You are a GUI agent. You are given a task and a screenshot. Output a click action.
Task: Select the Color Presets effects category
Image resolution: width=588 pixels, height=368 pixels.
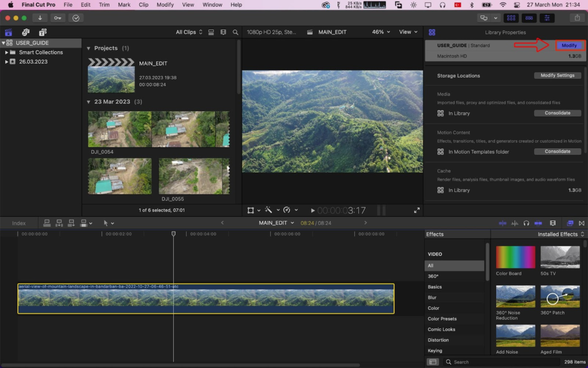(442, 319)
